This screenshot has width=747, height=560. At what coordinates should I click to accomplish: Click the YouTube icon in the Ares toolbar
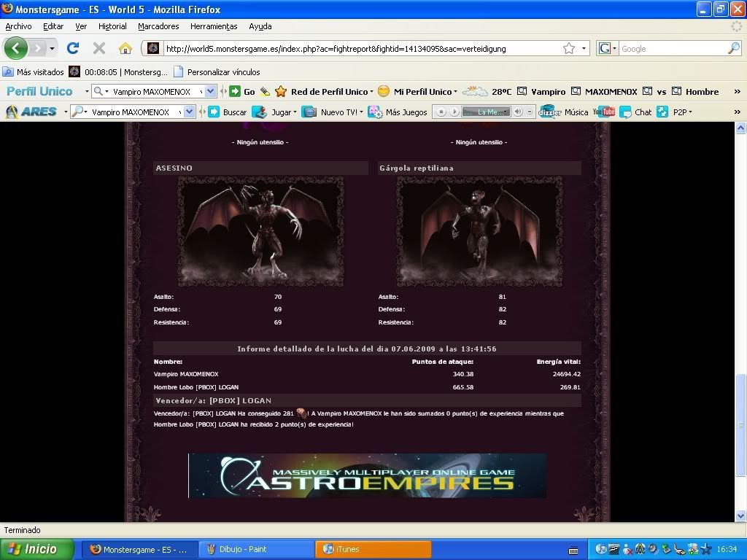(604, 112)
